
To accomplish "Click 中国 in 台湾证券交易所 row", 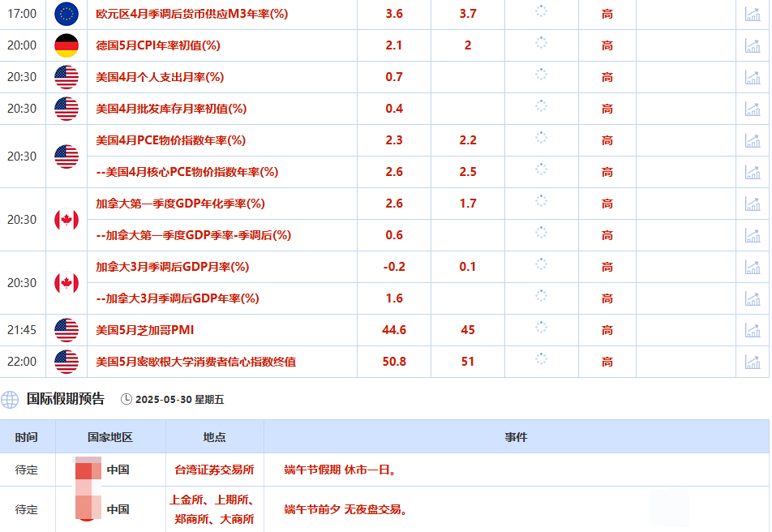I will click(118, 470).
